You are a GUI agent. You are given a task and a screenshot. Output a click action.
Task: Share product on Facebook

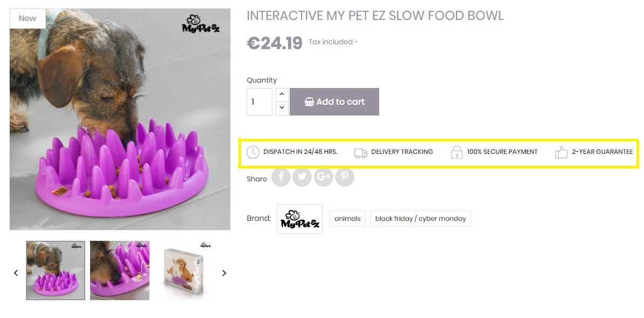click(281, 177)
